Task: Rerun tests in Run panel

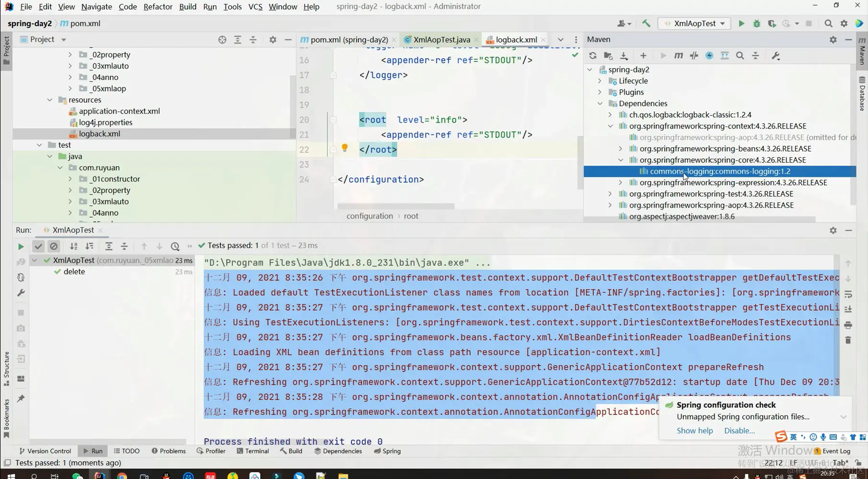Action: 21,246
